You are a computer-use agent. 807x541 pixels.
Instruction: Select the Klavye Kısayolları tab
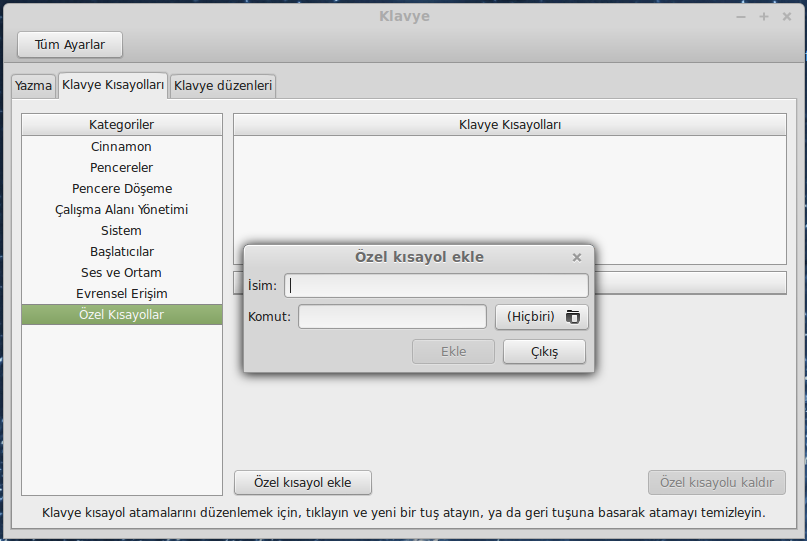113,85
